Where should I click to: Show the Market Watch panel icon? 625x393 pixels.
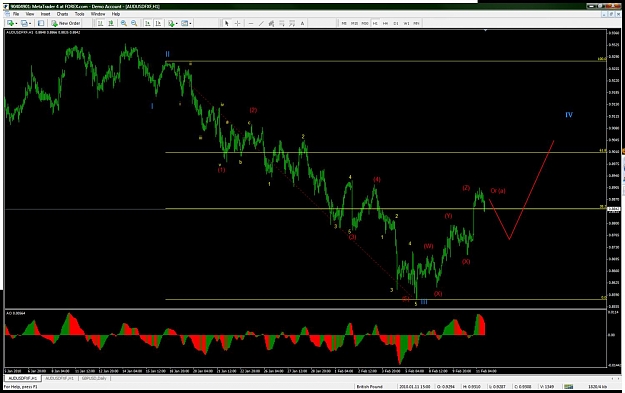tap(41, 24)
